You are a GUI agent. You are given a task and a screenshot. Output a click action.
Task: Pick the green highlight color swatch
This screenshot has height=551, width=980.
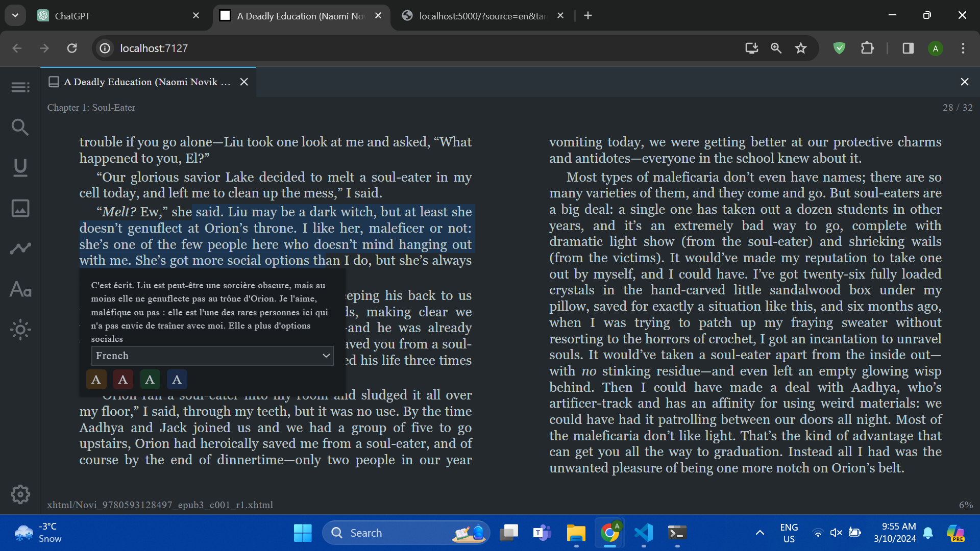pos(150,380)
